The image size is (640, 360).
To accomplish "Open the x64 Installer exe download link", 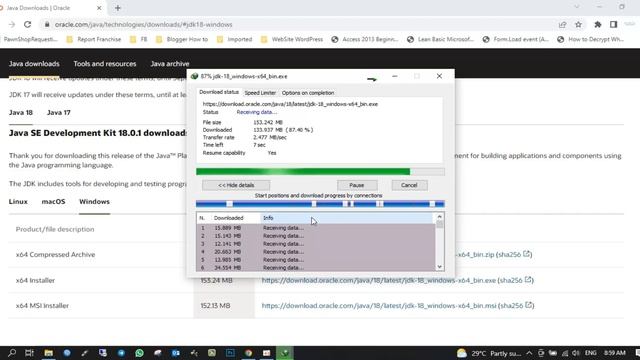I will click(x=378, y=280).
